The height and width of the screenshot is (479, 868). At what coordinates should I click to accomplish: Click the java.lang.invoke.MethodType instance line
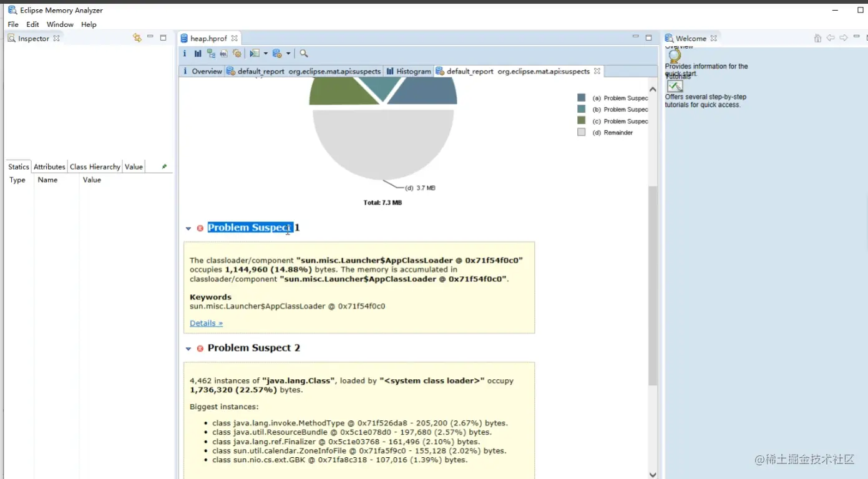pyautogui.click(x=360, y=423)
